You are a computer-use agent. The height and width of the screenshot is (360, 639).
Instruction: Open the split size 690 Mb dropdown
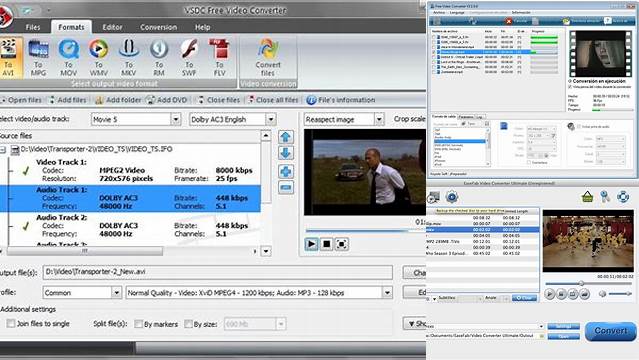tap(281, 324)
